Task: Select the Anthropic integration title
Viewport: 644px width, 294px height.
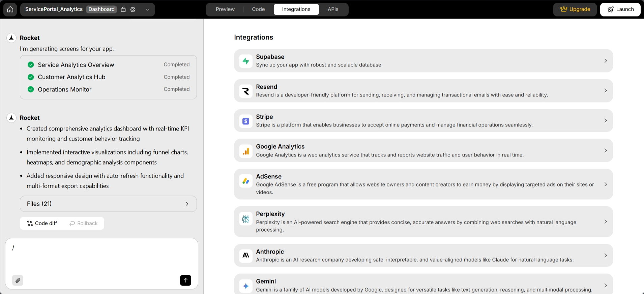Action: point(270,252)
